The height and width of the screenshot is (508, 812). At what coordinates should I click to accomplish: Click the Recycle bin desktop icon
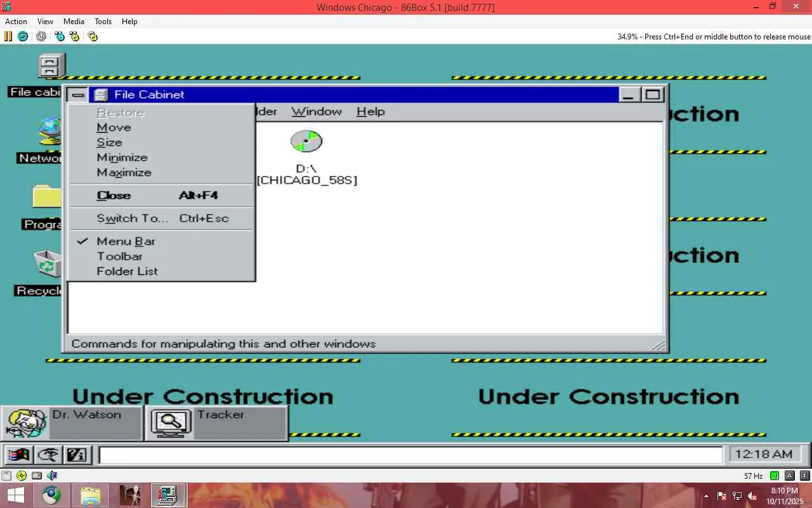pos(48,264)
